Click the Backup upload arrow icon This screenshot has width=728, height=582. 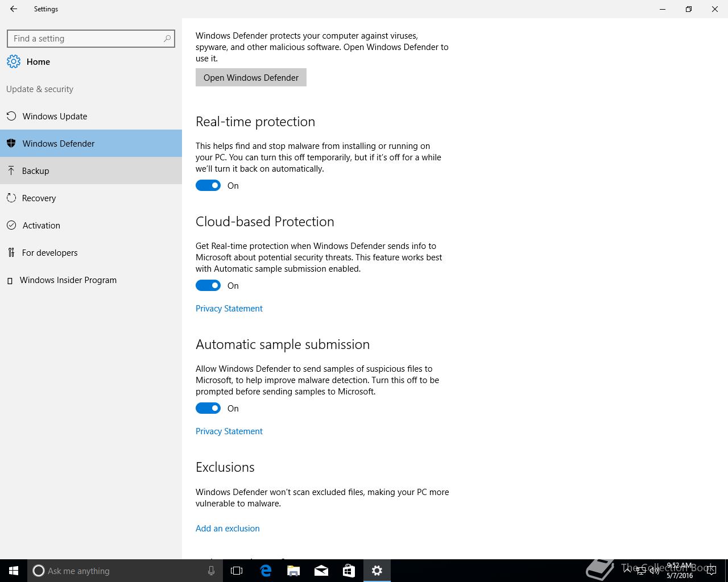pyautogui.click(x=11, y=171)
